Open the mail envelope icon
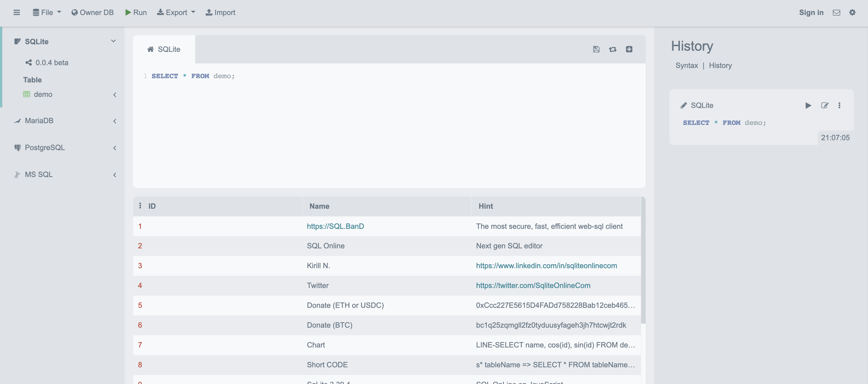Image resolution: width=868 pixels, height=384 pixels. [x=836, y=12]
